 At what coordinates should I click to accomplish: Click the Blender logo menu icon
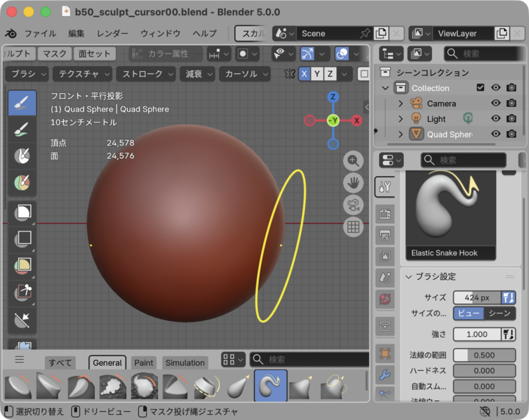(11, 33)
